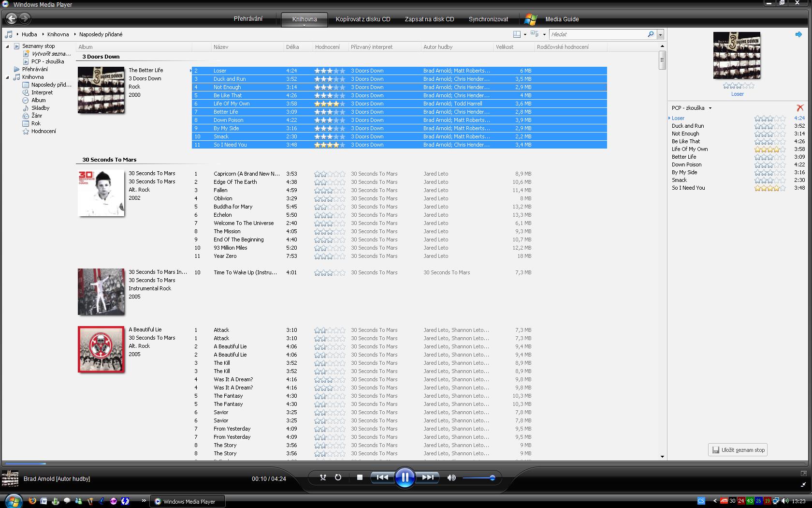
Task: Skip to next track
Action: click(428, 478)
